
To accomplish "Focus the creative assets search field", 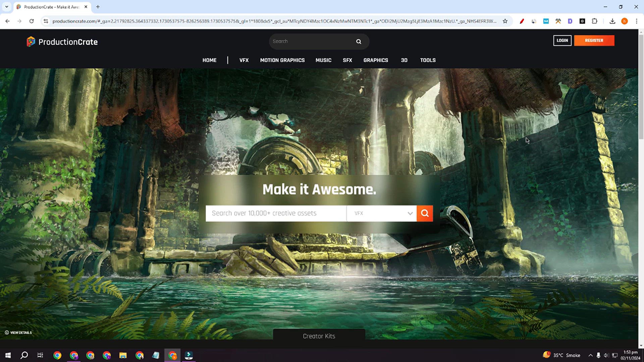I will tap(276, 213).
